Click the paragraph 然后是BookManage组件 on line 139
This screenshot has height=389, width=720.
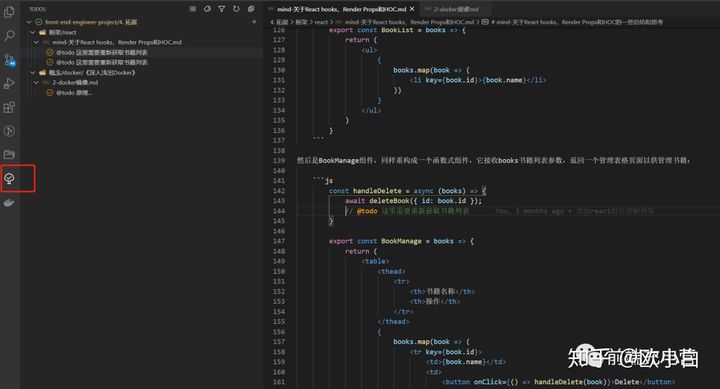click(x=494, y=160)
